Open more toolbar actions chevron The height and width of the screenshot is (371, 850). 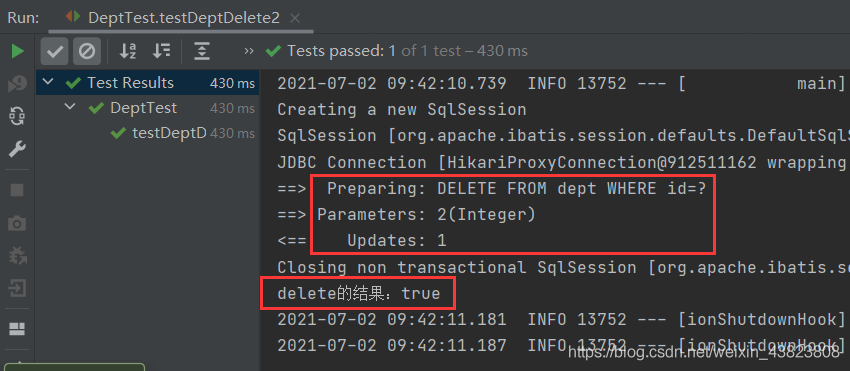249,51
